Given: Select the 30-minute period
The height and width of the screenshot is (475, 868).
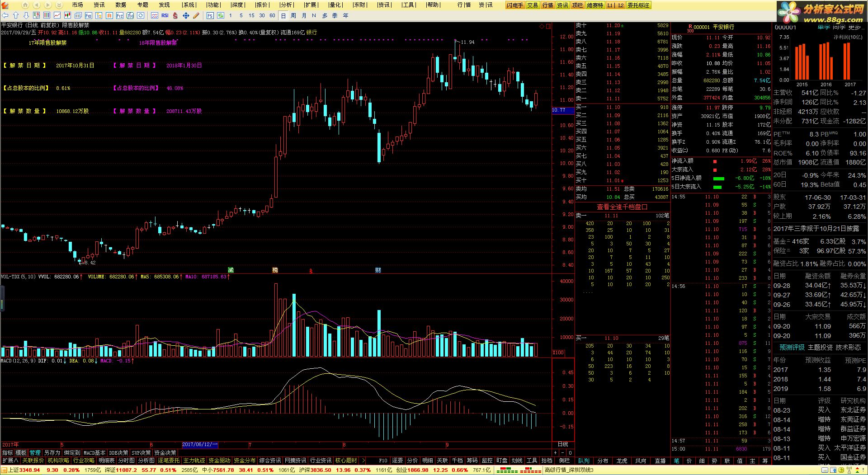Looking at the screenshot, I should tap(262, 15).
